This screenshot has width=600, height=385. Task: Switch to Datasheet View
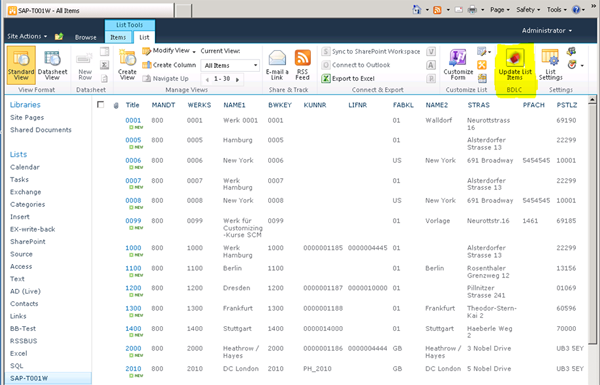pyautogui.click(x=52, y=65)
